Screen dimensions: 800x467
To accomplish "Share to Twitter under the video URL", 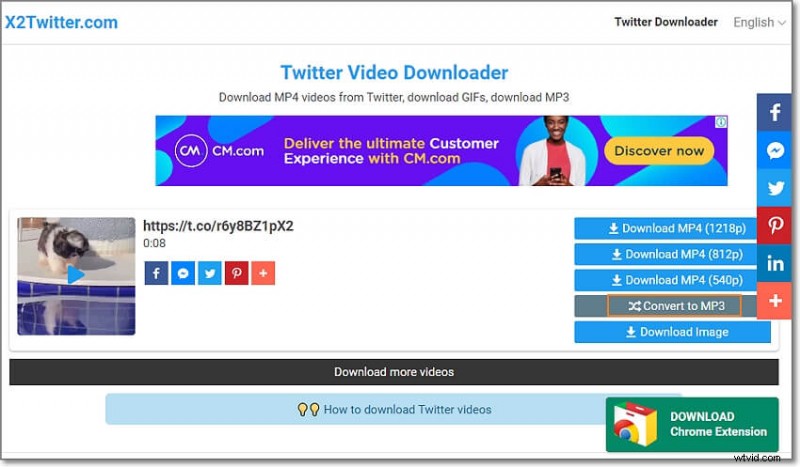I will (210, 273).
